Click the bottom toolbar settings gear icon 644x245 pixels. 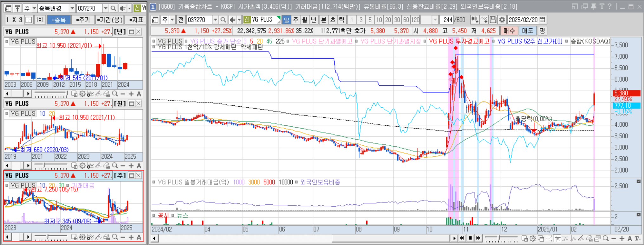pyautogui.click(x=533, y=238)
